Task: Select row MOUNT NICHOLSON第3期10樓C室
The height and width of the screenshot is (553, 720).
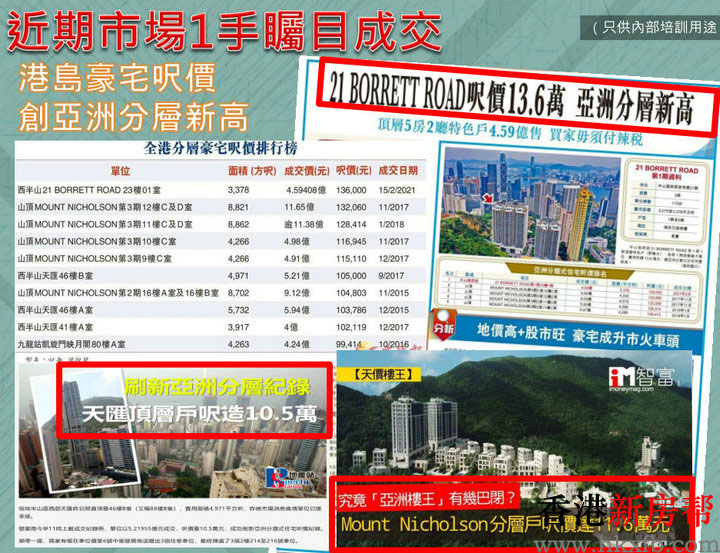Action: [x=221, y=242]
